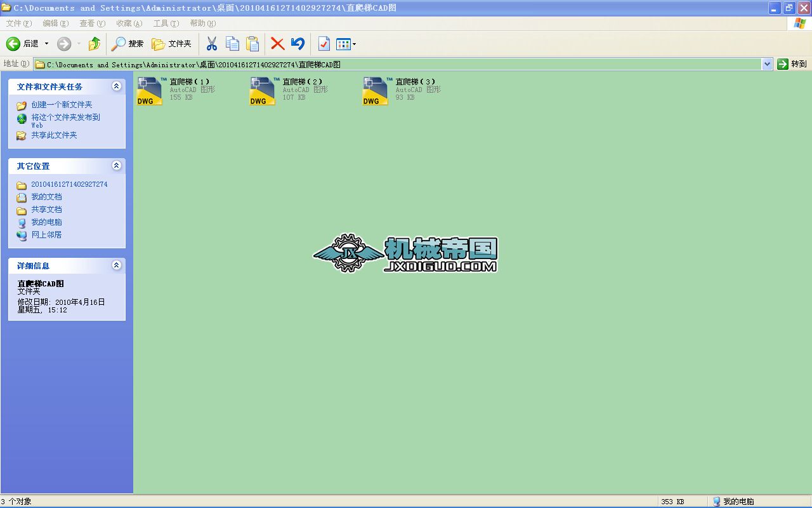Click the Delete (red X) toolbar icon
Image resolution: width=812 pixels, height=508 pixels.
(277, 43)
